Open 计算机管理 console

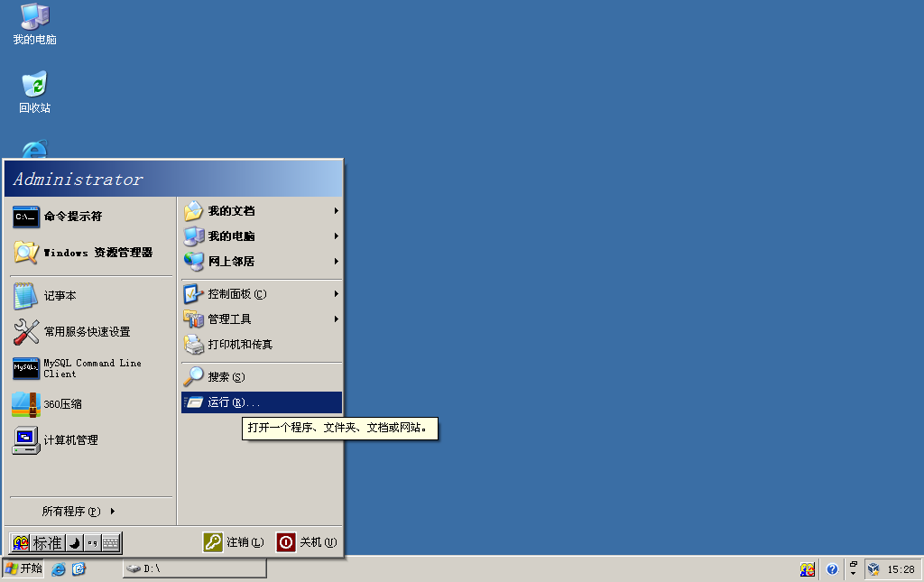(91, 440)
